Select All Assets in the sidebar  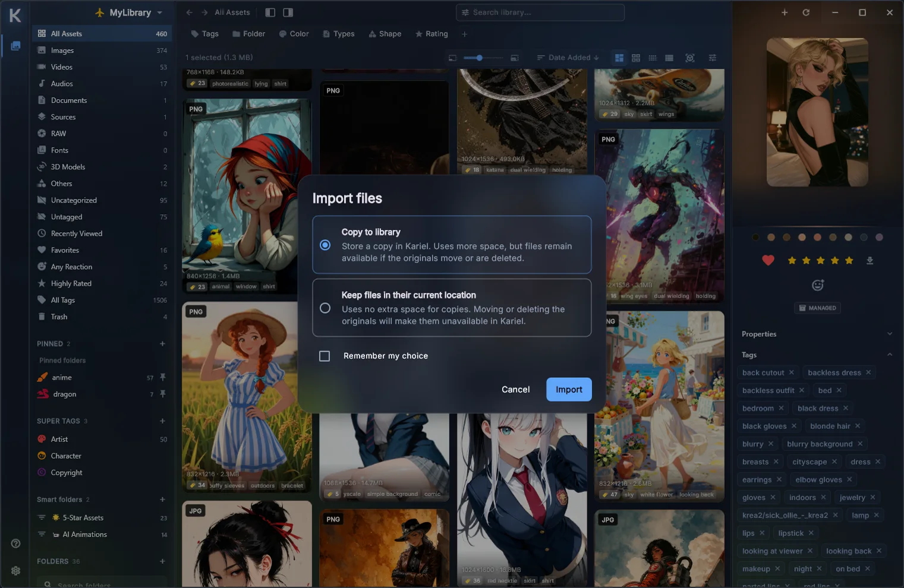click(102, 34)
